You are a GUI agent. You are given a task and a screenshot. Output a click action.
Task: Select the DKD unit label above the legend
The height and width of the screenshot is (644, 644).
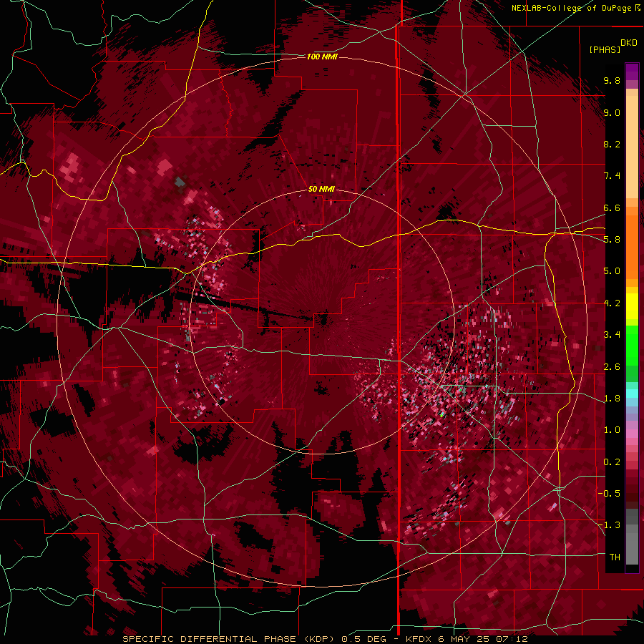[x=629, y=43]
